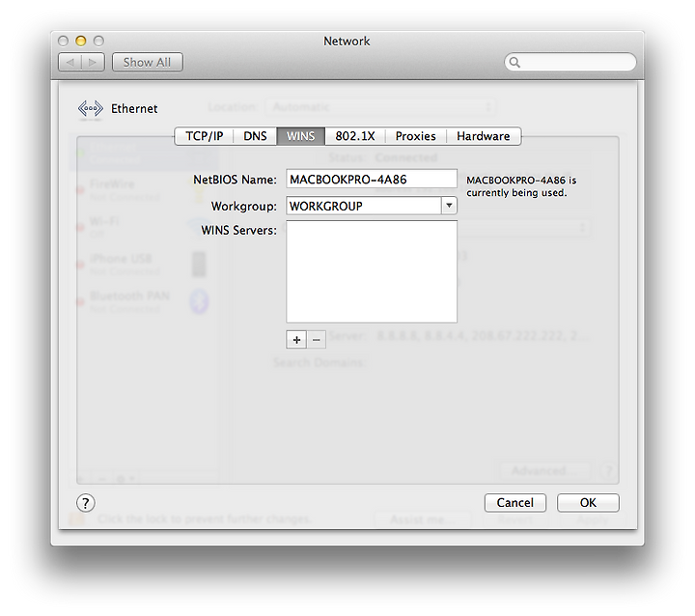Image resolution: width=695 pixels, height=616 pixels.
Task: Add a WINS server with plus button
Action: coord(296,340)
